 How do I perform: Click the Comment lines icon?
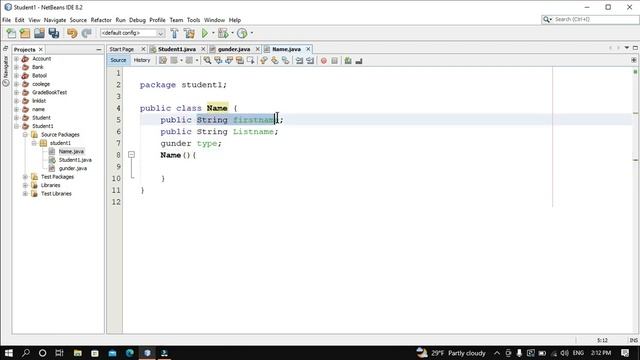(x=348, y=60)
